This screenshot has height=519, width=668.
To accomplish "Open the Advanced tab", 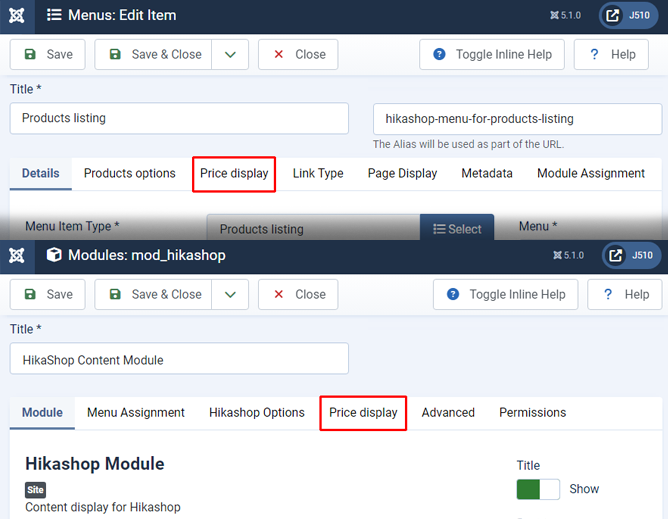I will pos(448,412).
